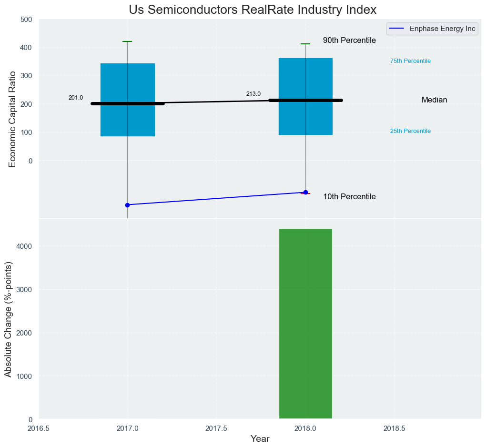Click the 2018 blue interquartile box
The image size is (486, 448).
(305, 76)
